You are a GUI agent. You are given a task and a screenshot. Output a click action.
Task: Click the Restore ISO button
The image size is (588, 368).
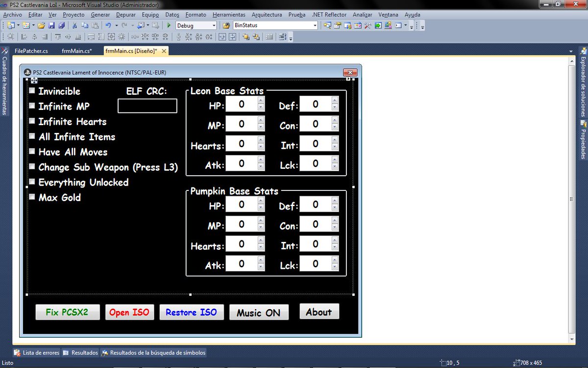point(191,312)
